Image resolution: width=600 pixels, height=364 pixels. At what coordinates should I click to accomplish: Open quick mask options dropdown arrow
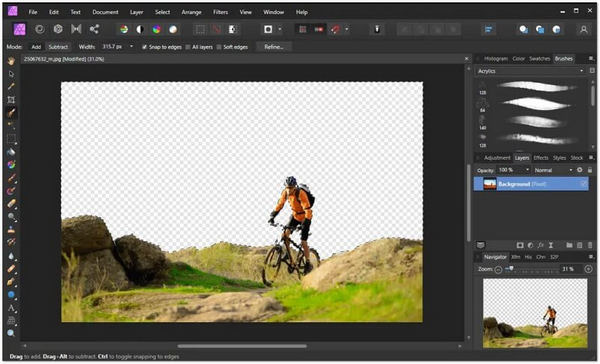click(280, 29)
